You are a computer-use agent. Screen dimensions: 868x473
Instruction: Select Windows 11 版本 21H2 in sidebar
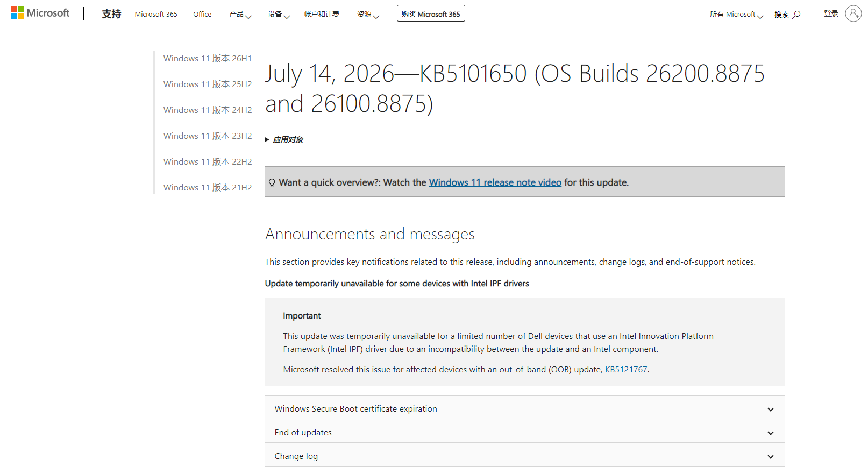[x=208, y=188]
